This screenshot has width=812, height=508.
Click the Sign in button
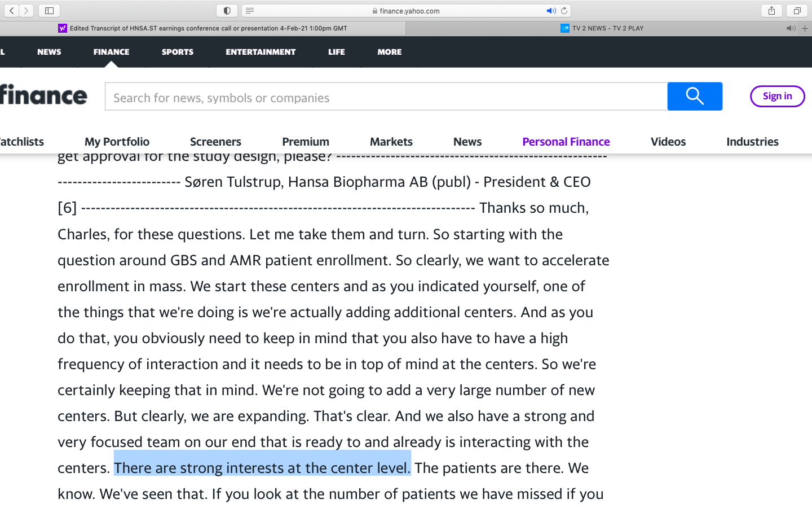(x=777, y=96)
